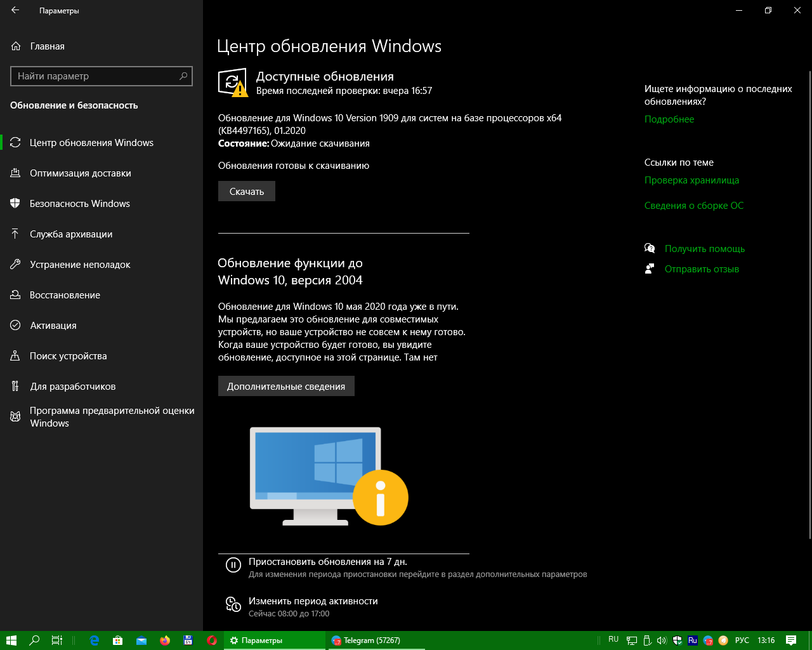Go back with the arrow in the title bar
The height and width of the screenshot is (650, 812).
click(15, 10)
